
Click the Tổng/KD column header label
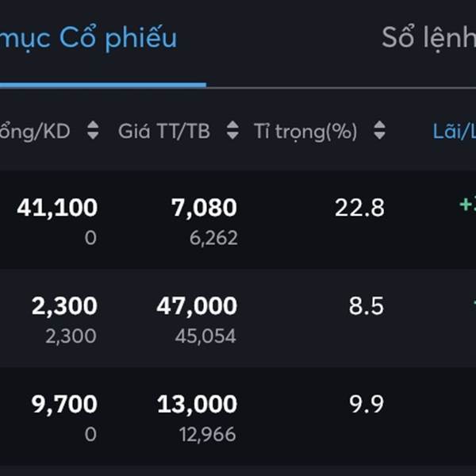click(x=36, y=132)
